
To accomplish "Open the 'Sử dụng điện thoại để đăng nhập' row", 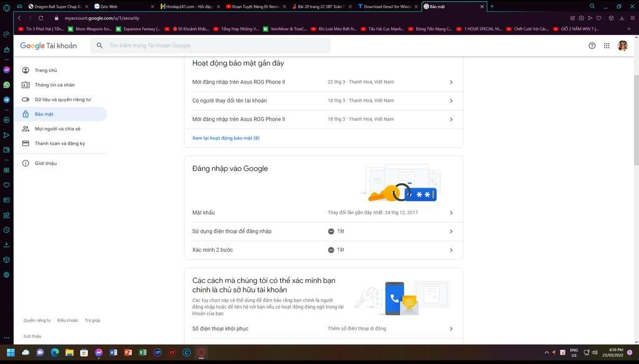I will 324,231.
